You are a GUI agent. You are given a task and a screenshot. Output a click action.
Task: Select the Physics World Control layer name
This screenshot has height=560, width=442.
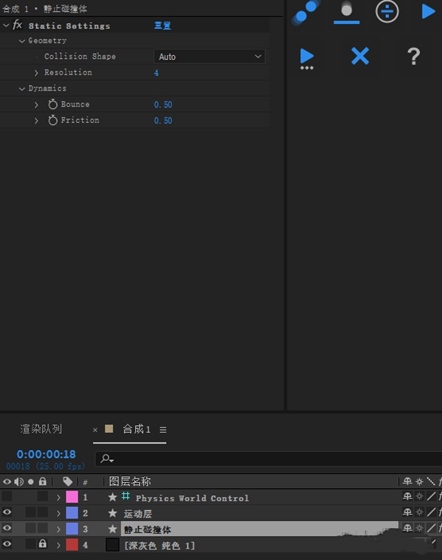pyautogui.click(x=192, y=498)
